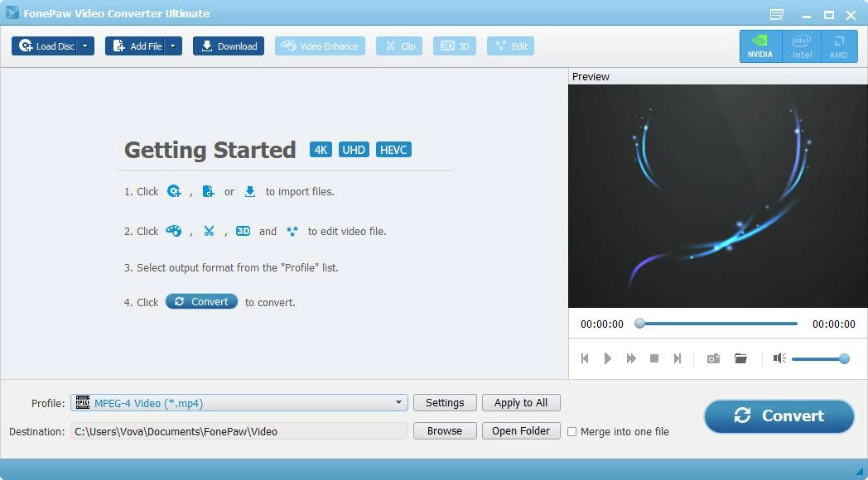Select the Clip tool
Viewport: 868px width, 480px height.
tap(399, 46)
